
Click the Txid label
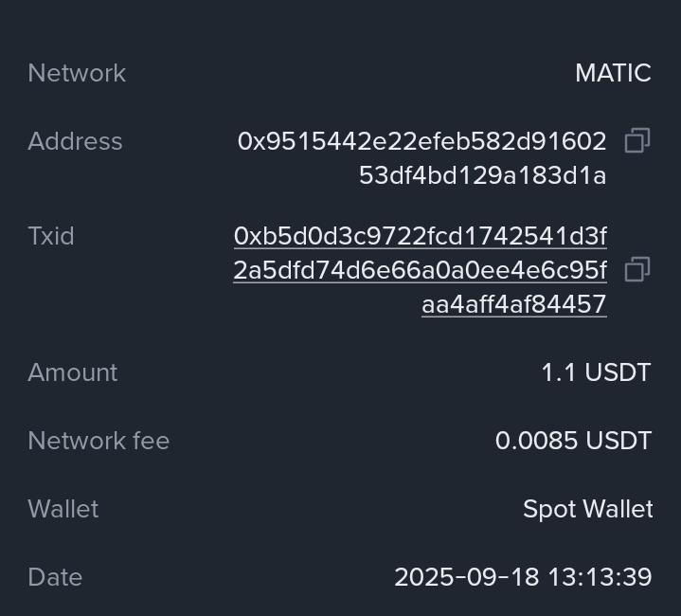[51, 236]
